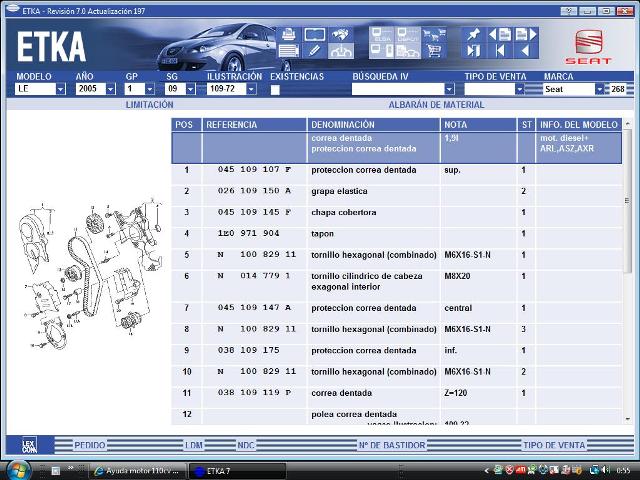Open Ayuda motor 110cv taskbar window
640x480 pixels.
click(138, 471)
